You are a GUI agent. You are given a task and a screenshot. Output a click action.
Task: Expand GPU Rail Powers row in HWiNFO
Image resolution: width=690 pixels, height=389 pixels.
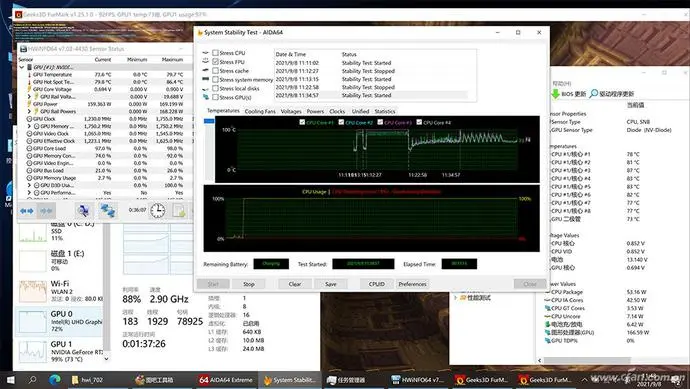click(x=29, y=111)
